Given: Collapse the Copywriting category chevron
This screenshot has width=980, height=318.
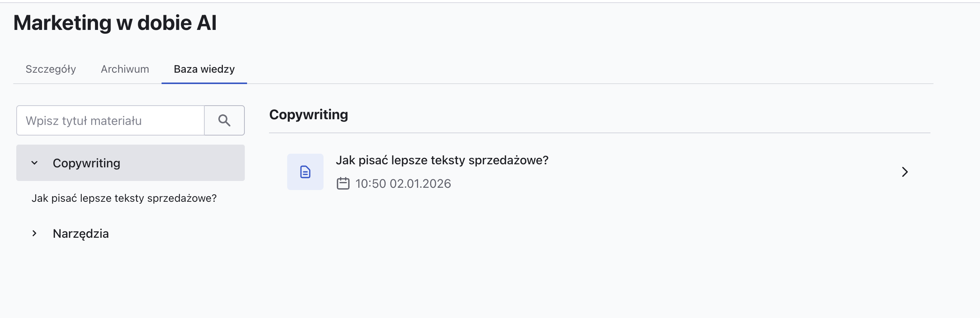Looking at the screenshot, I should pyautogui.click(x=34, y=163).
